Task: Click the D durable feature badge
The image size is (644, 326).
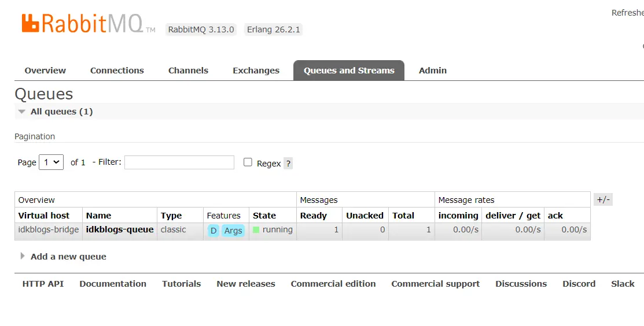Action: tap(213, 231)
